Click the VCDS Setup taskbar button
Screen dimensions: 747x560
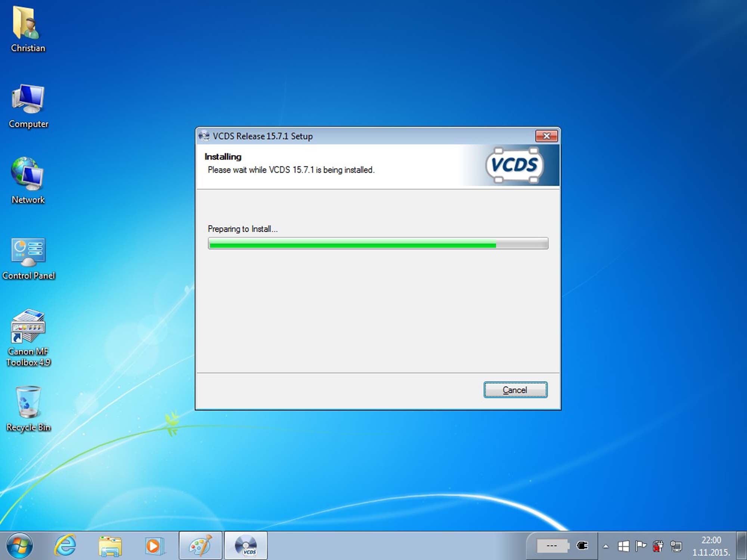click(x=246, y=546)
